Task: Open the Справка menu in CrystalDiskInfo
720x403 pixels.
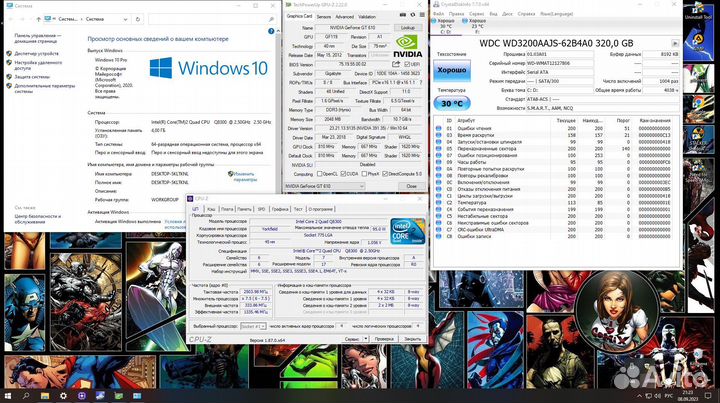Action: (x=526, y=14)
